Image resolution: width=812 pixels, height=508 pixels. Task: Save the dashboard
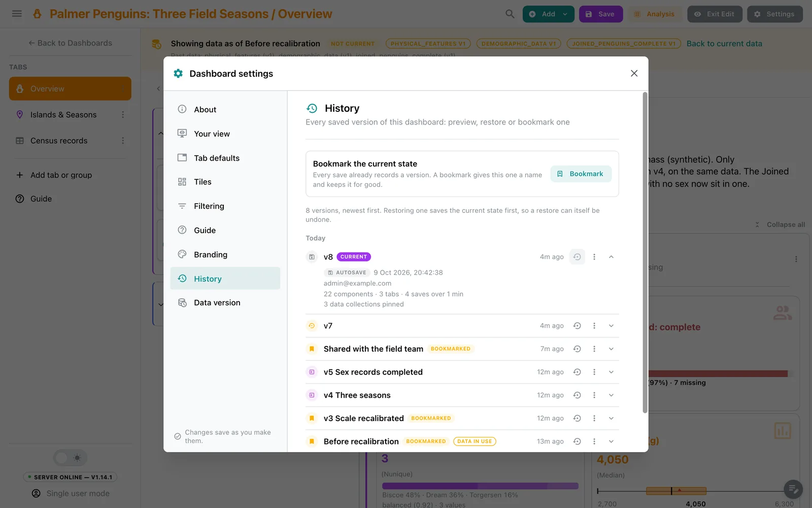tap(600, 14)
